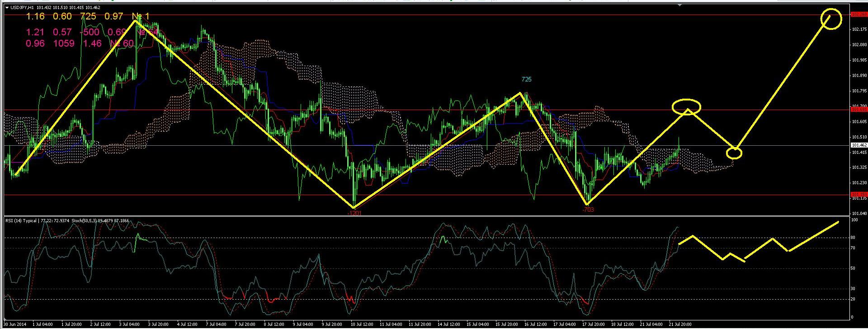Click level 80 on the RSI scale
The image size is (868, 329).
[x=853, y=237]
